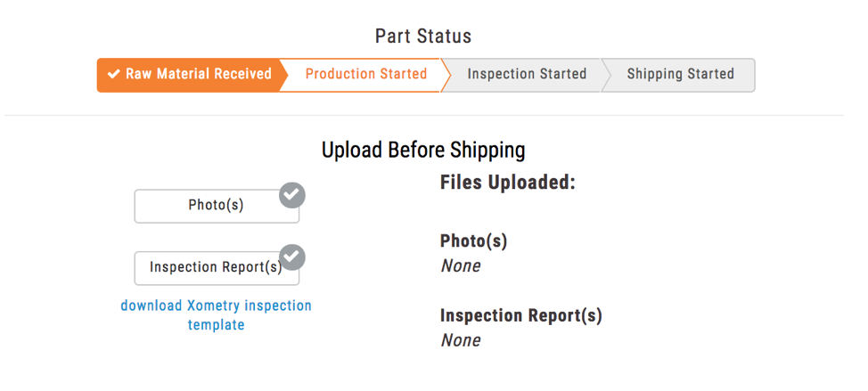The image size is (868, 391).
Task: Click the gray arrow tip after Inspection Started
Action: coord(606,75)
